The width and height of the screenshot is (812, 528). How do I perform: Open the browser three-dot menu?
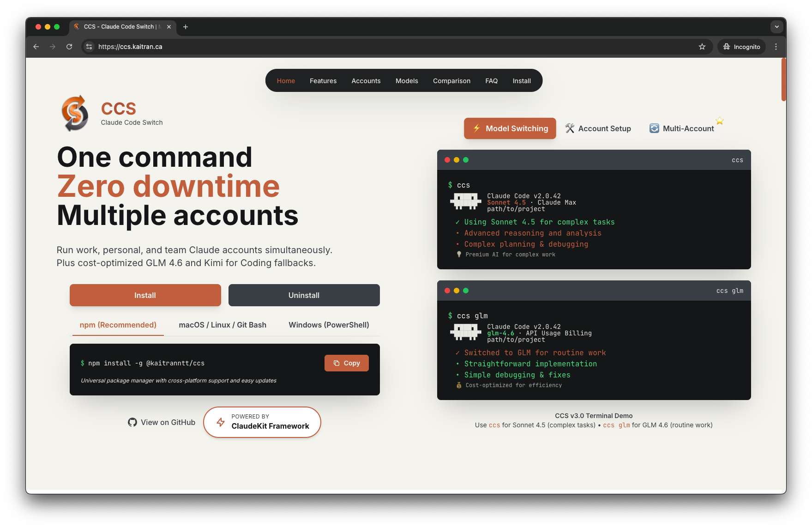coord(776,47)
